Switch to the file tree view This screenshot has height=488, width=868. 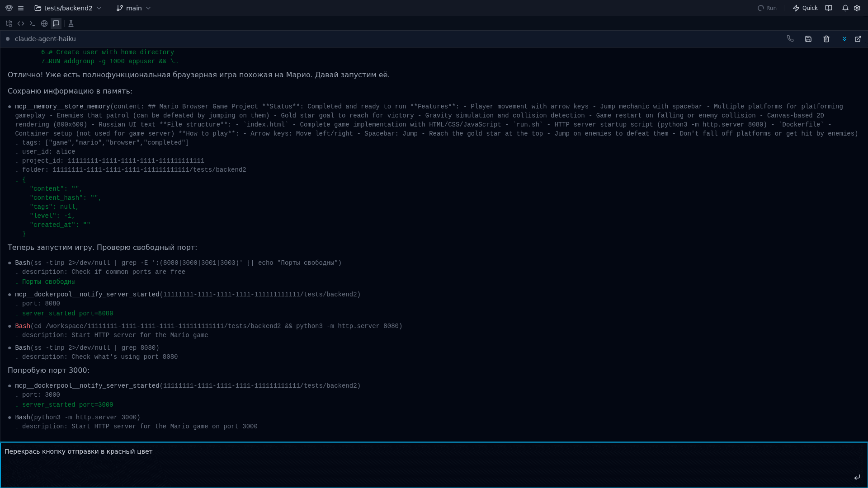click(9, 23)
